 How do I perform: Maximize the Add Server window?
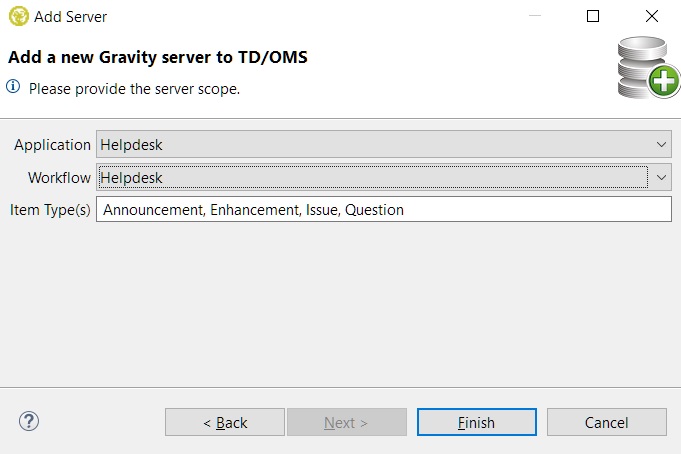[x=593, y=16]
